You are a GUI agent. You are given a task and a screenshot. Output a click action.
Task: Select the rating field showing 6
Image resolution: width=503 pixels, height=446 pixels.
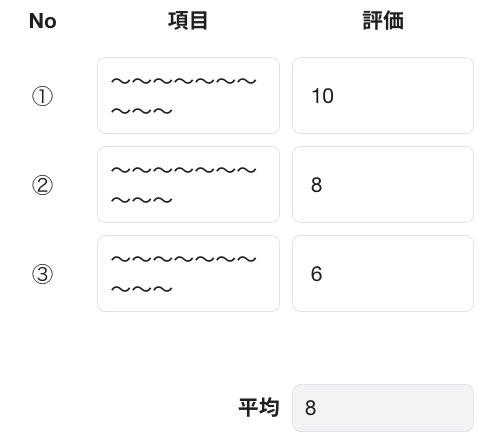383,274
